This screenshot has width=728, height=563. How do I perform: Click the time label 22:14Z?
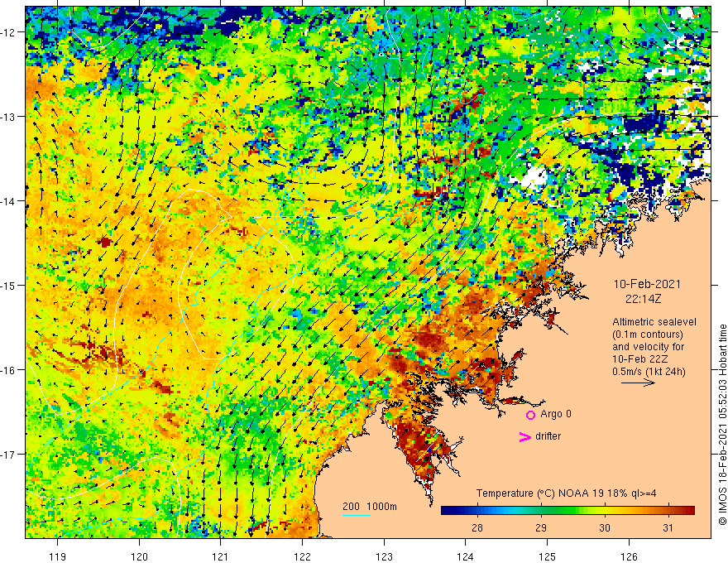pyautogui.click(x=643, y=299)
